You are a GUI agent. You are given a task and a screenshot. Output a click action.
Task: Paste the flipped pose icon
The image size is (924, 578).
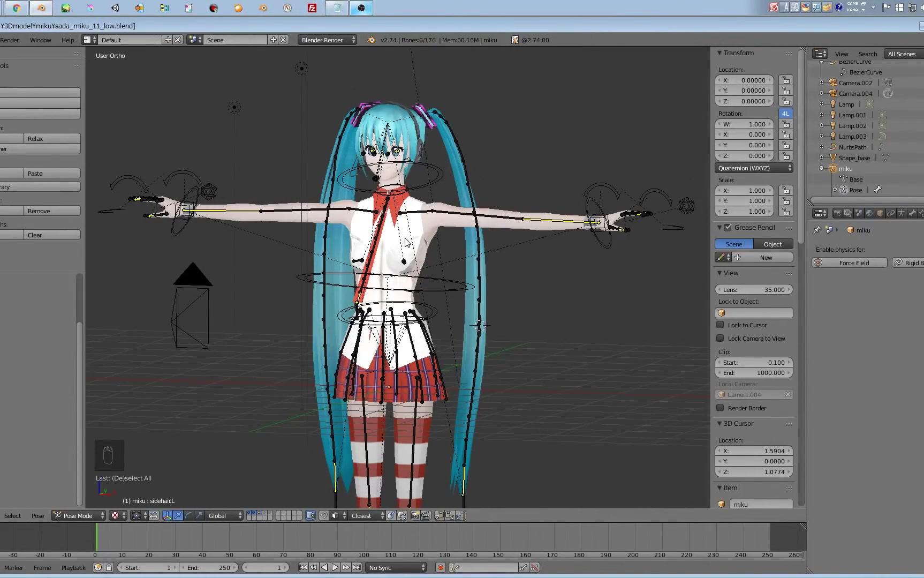(x=460, y=515)
